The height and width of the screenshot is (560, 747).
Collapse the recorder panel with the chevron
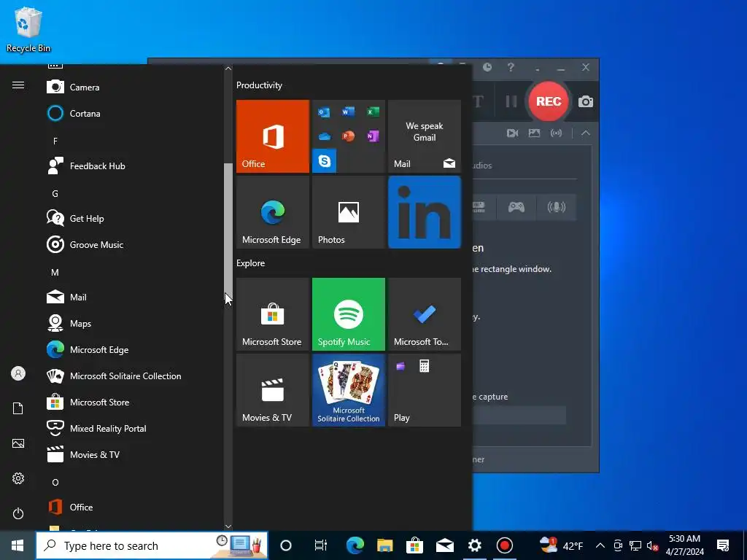point(586,133)
